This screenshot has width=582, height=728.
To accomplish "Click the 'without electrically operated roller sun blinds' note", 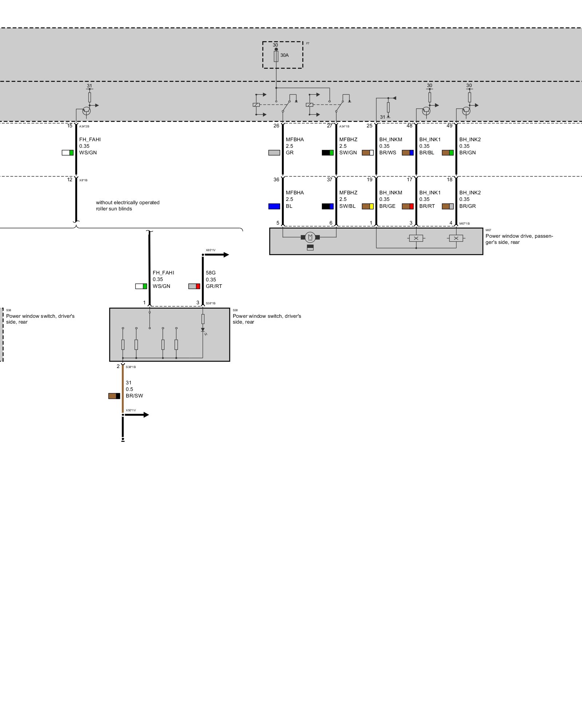I will coord(127,206).
